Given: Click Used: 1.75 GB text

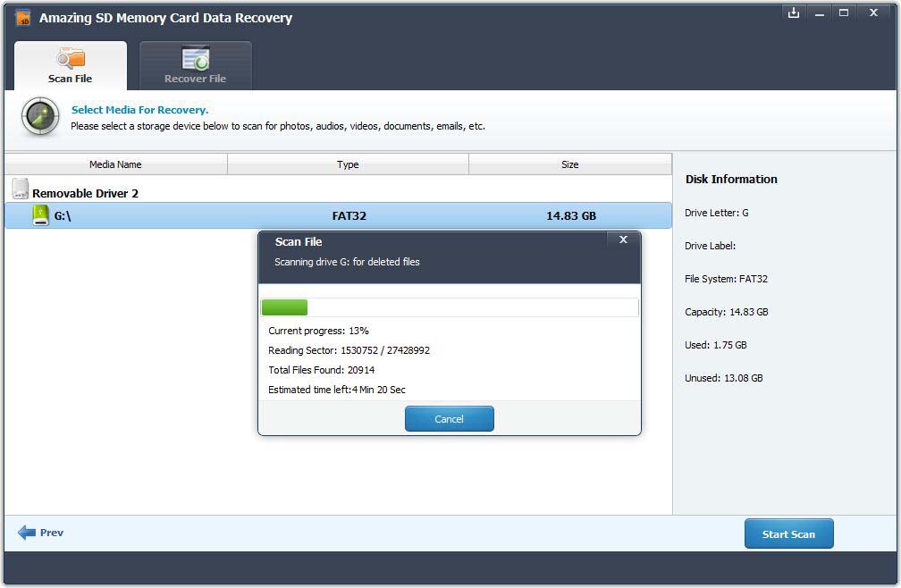Looking at the screenshot, I should click(715, 345).
